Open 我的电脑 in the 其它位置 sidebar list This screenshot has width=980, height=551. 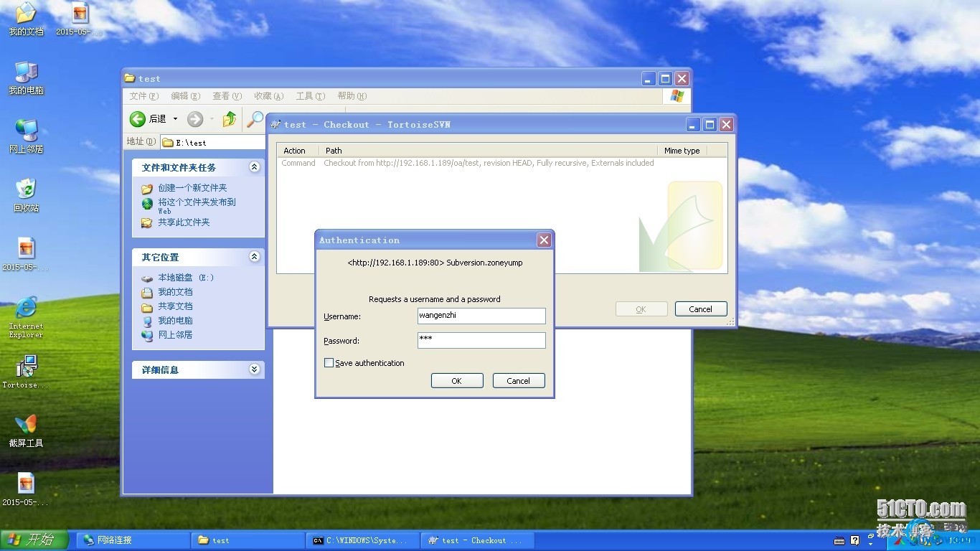pyautogui.click(x=175, y=321)
